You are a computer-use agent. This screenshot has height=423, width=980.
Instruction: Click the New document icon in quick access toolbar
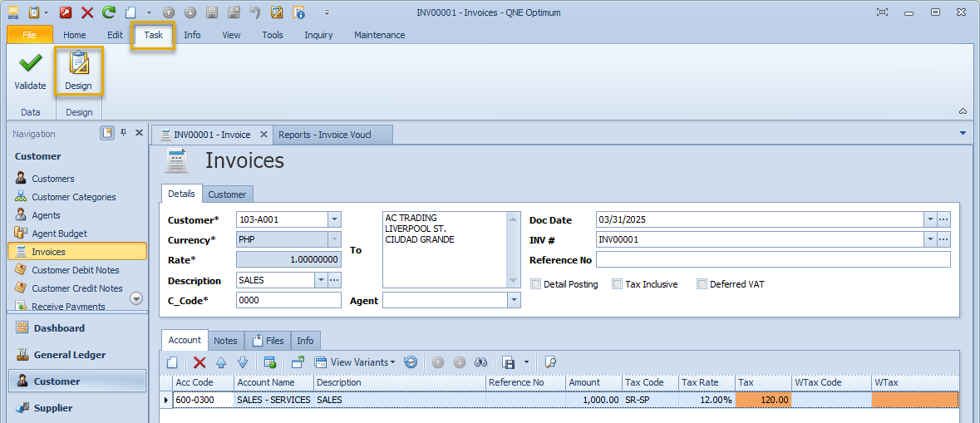click(130, 12)
